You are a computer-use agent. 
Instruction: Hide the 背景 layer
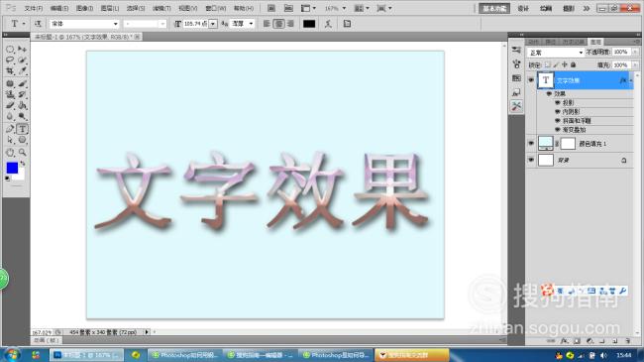tap(531, 160)
